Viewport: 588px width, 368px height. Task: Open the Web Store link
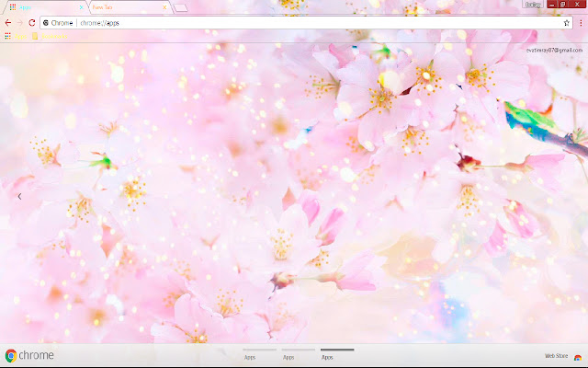click(556, 356)
